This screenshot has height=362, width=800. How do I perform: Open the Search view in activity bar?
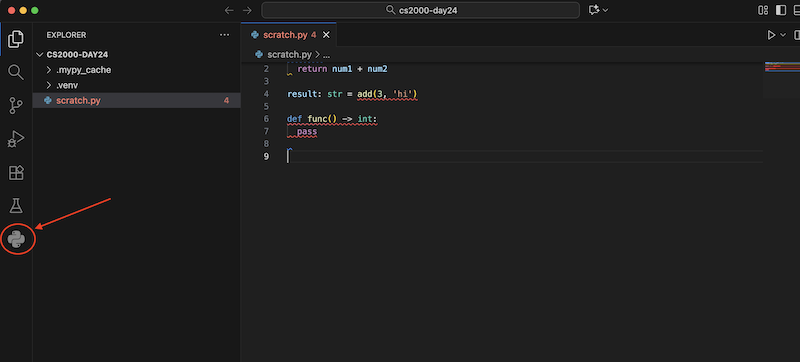[x=16, y=72]
